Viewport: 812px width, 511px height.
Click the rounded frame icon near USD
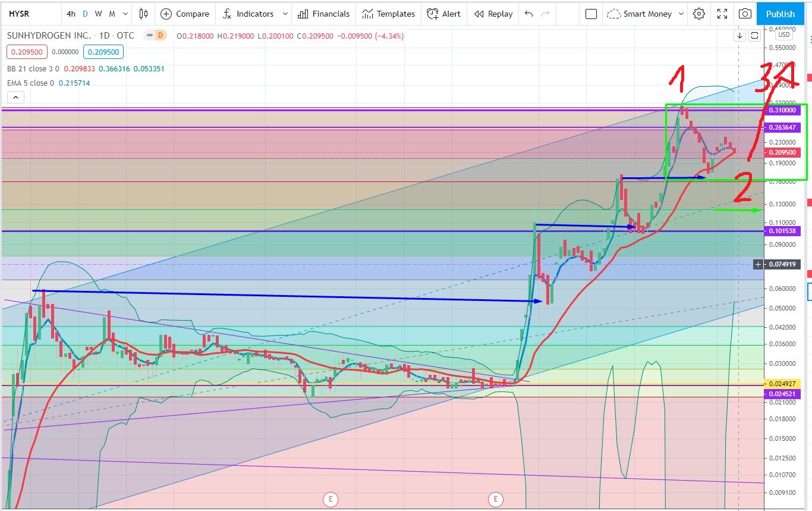point(754,35)
